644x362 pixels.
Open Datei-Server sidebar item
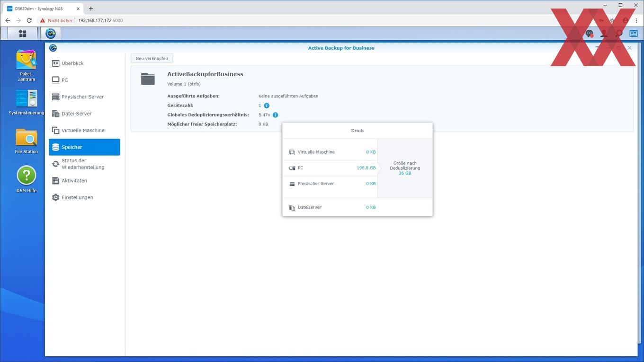tap(84, 114)
